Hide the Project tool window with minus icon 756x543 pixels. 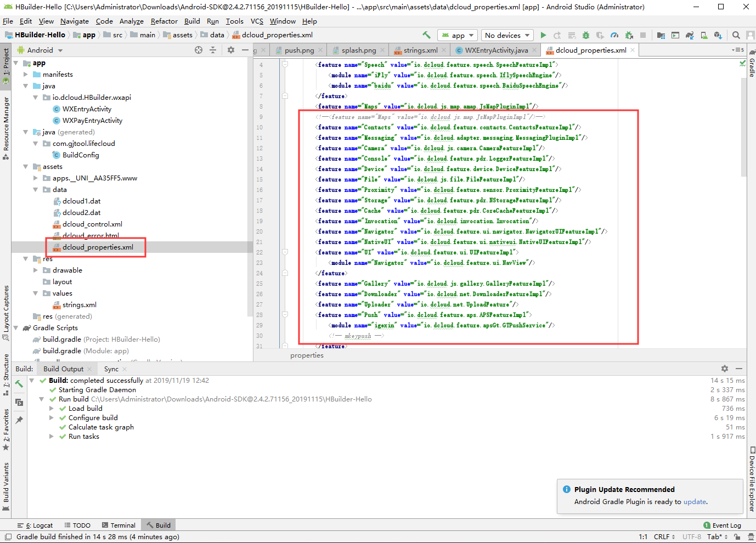pyautogui.click(x=245, y=50)
